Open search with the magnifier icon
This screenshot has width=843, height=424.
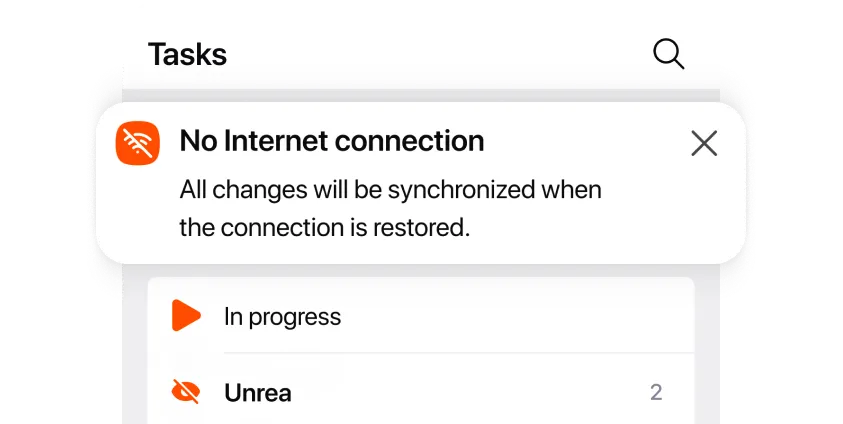point(668,54)
